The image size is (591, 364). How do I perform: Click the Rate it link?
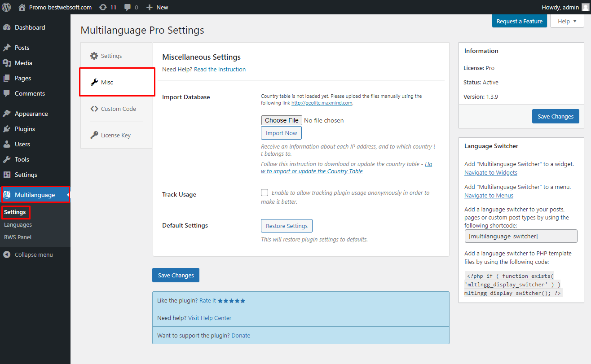pos(208,300)
